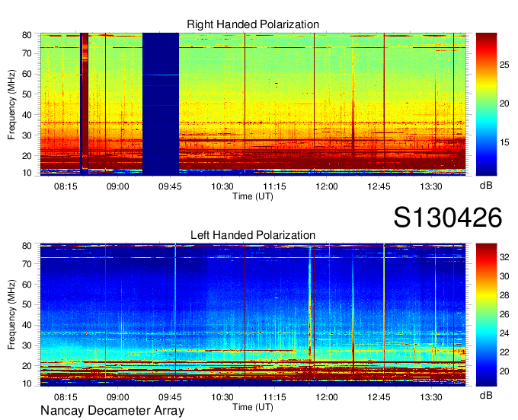Click the wide blue data gap in the top spectrogram
Screen dimensions: 518x420
[x=161, y=104]
